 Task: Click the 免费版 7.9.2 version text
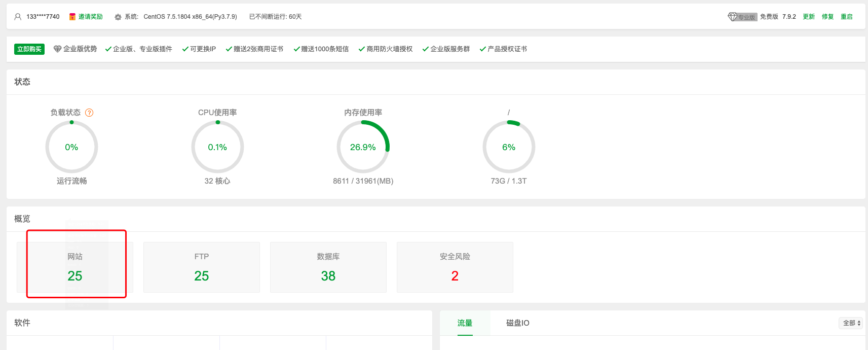(x=778, y=17)
